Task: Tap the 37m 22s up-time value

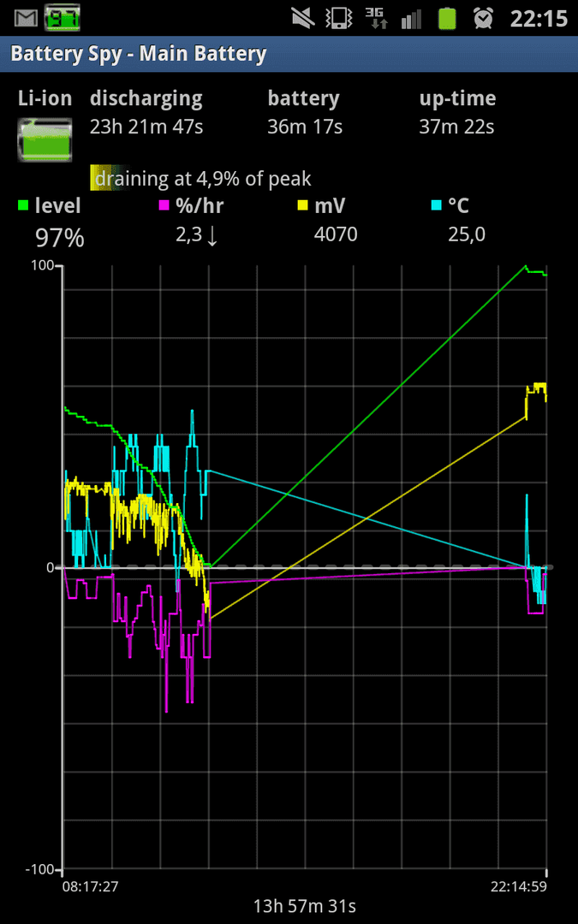Action: point(456,126)
